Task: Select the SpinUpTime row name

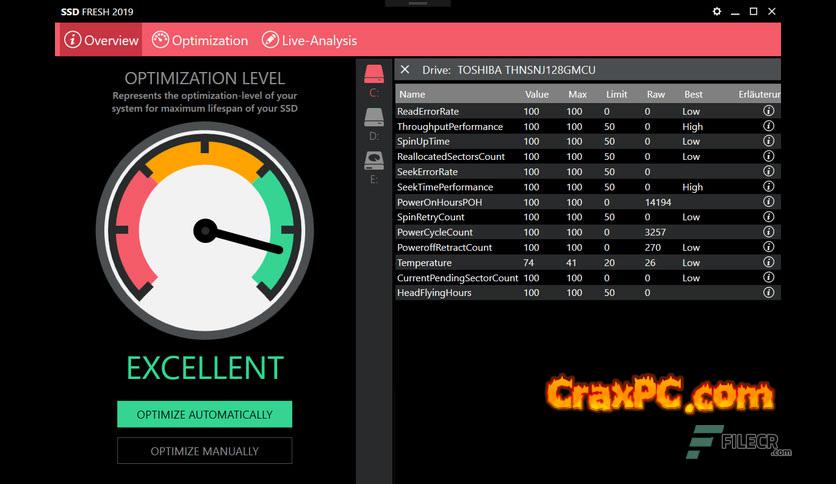Action: (x=423, y=141)
